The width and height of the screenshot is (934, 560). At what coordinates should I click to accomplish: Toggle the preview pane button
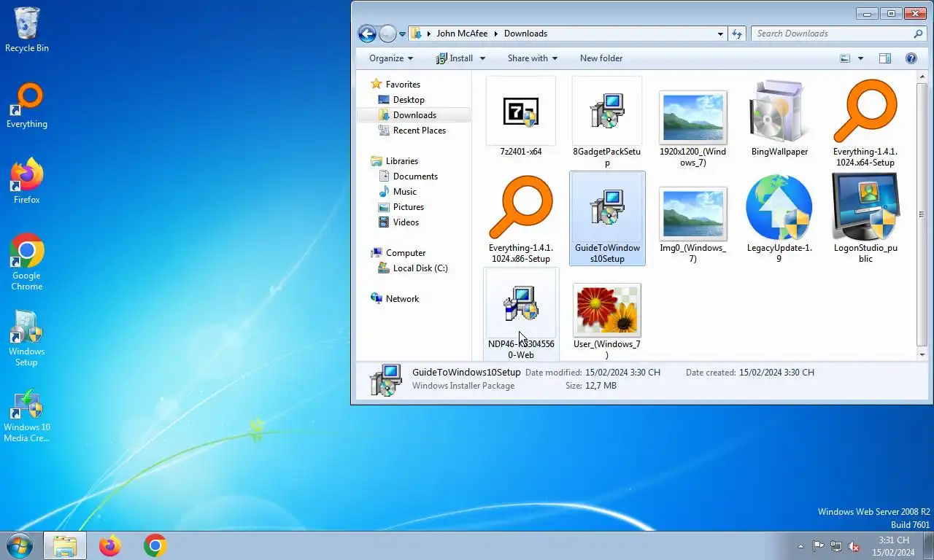tap(885, 58)
